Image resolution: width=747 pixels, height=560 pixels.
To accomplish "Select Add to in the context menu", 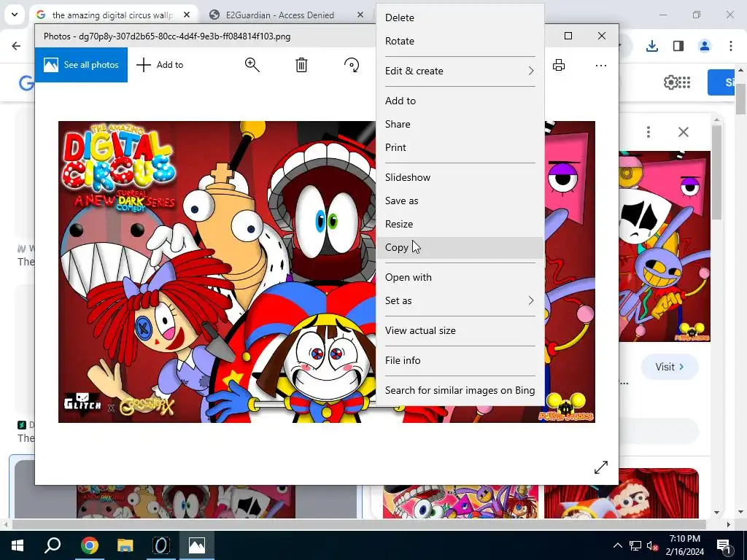I will pos(460,101).
